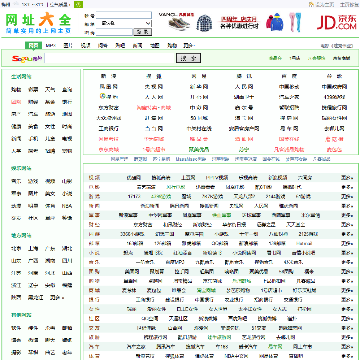Open the 黑龙江 regional link

[35, 297]
